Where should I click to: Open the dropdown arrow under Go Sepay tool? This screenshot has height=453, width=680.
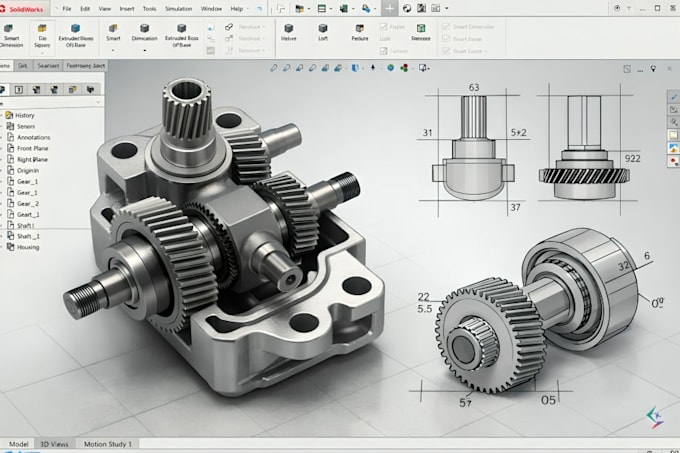coord(42,53)
